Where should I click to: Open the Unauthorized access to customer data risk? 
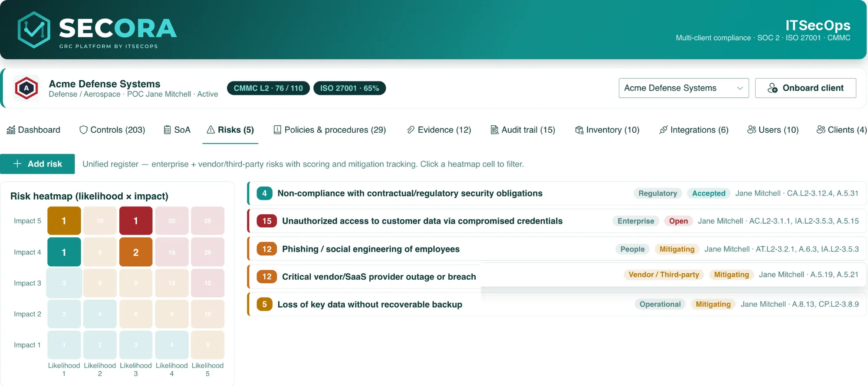pyautogui.click(x=556, y=221)
